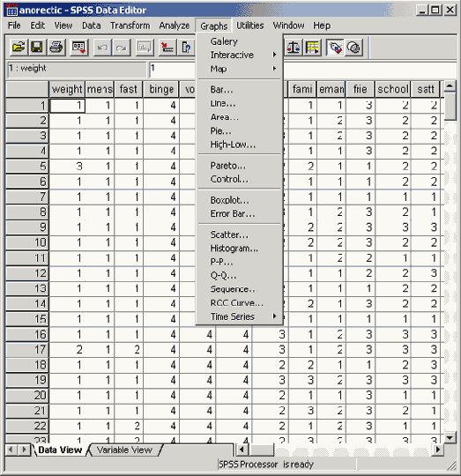Screen dimensions: 461x476
Task: Click the Select Cases toolbar icon
Action: pos(312,48)
